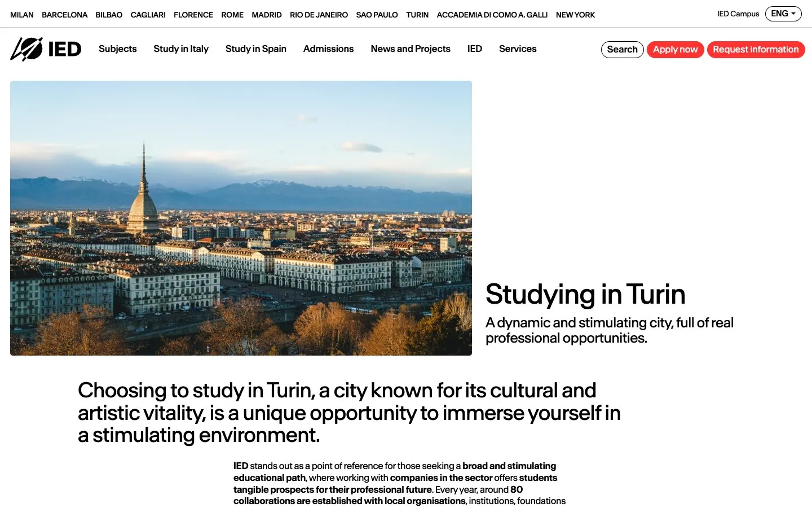Open the News and Projects menu
The width and height of the screenshot is (812, 508).
pyautogui.click(x=411, y=49)
